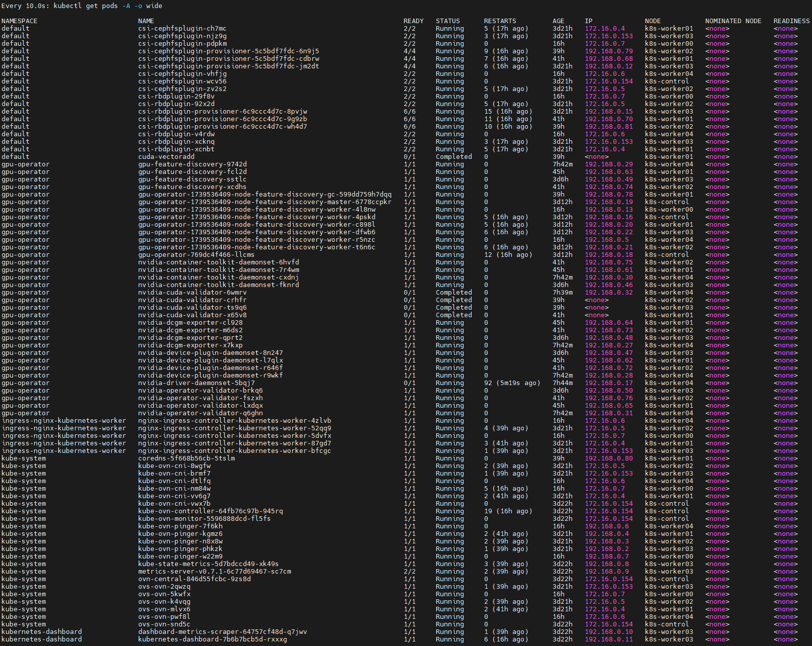Image resolution: width=812 pixels, height=646 pixels.
Task: Click IP address 192.168.0.32
Action: pos(608,293)
